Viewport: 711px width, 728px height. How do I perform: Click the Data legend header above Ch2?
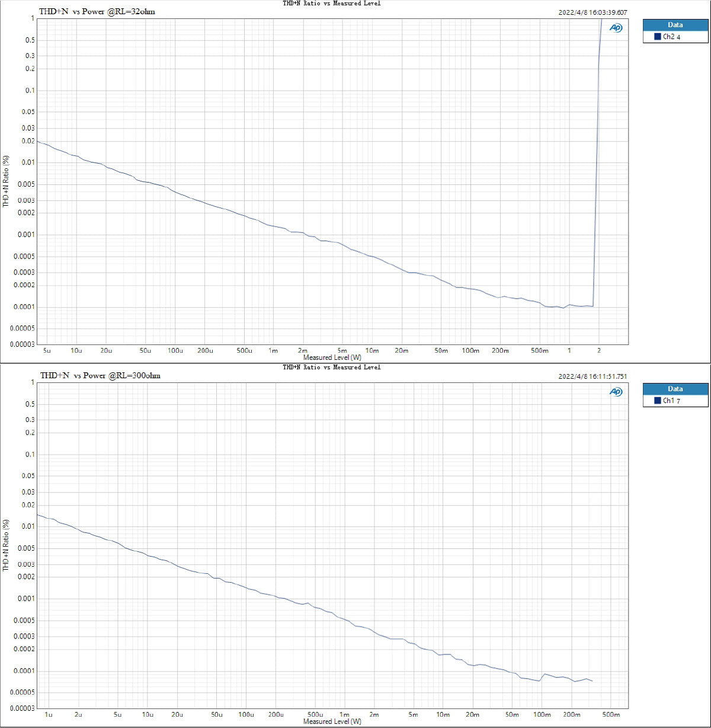click(x=675, y=25)
